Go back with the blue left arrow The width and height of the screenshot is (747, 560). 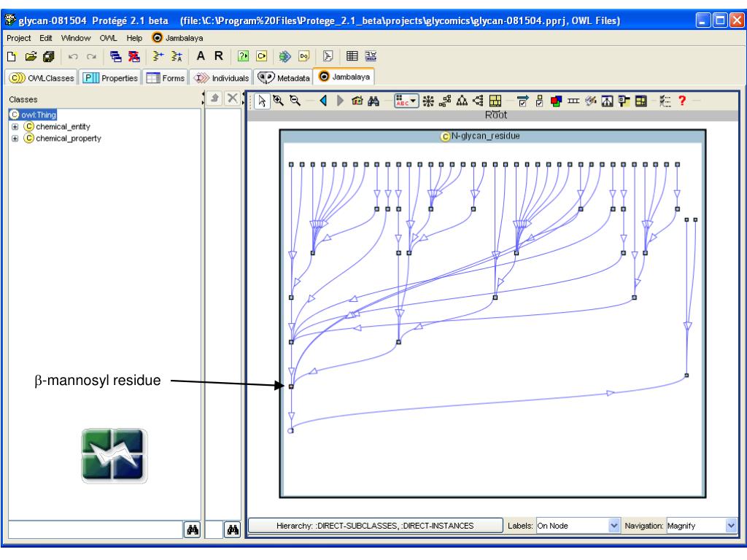point(323,101)
